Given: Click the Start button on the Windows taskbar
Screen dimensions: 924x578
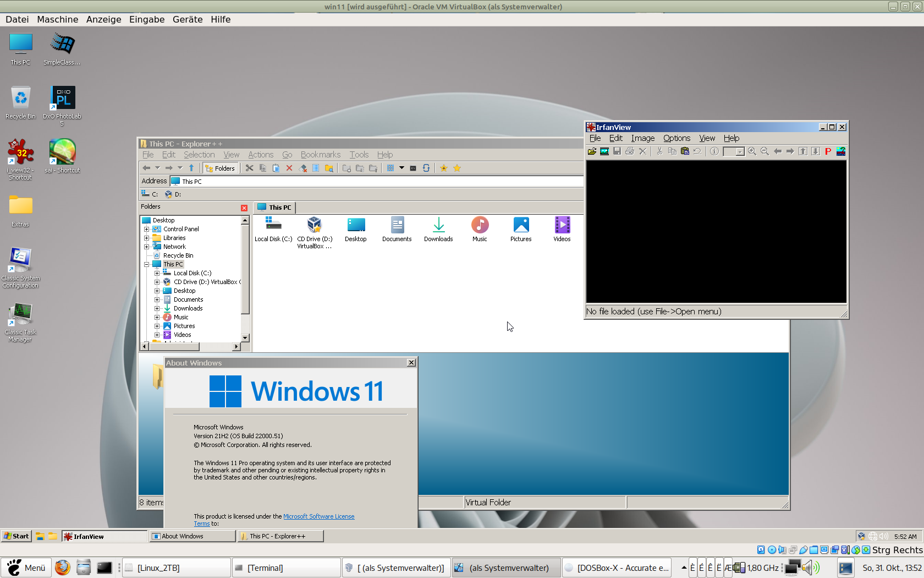Looking at the screenshot, I should (x=16, y=536).
